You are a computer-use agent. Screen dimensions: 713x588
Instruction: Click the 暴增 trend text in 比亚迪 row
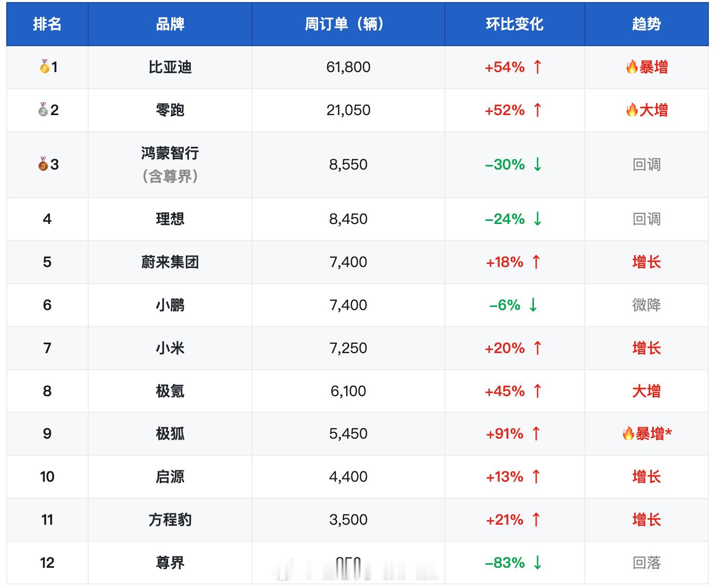point(654,67)
